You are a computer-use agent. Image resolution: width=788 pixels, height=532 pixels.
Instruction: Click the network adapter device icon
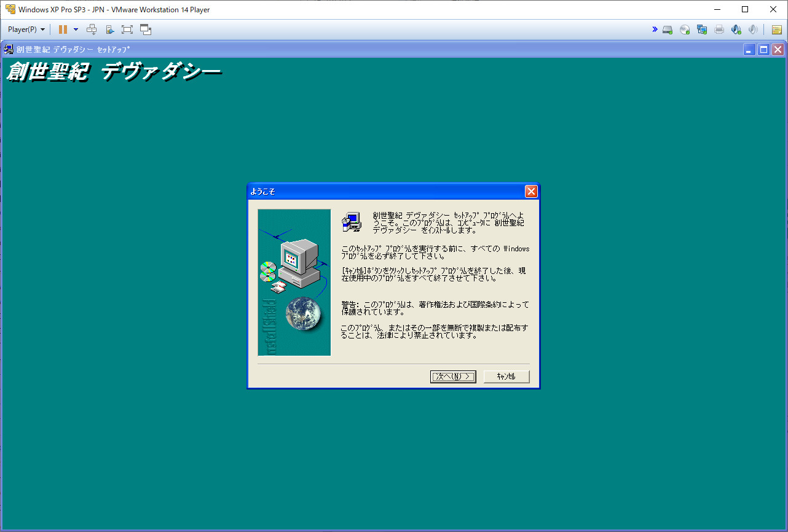(x=702, y=29)
